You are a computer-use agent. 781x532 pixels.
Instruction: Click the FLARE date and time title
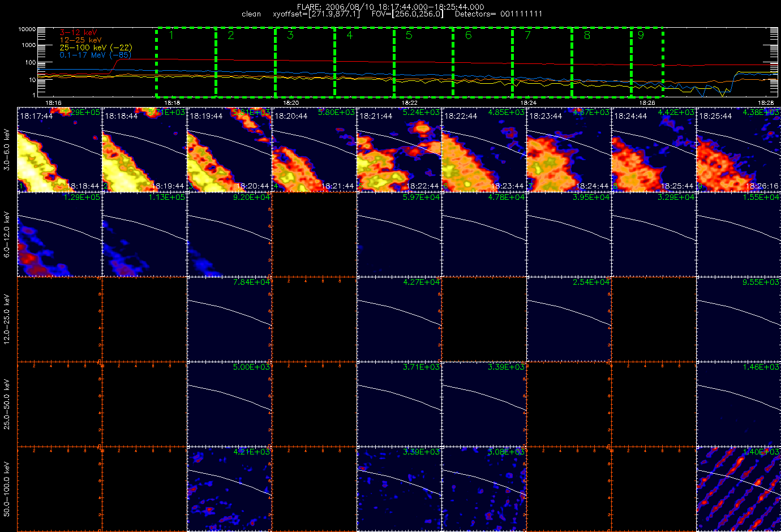(x=390, y=7)
